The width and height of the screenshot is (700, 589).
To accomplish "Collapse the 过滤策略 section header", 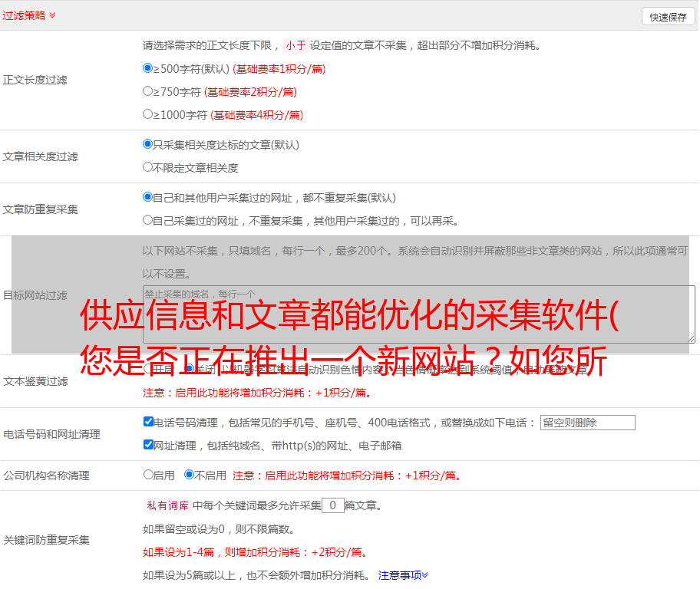I will click(x=29, y=15).
